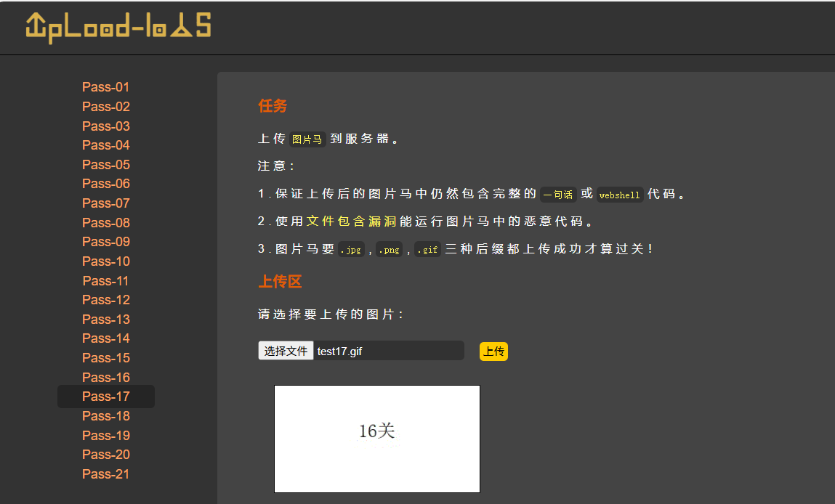This screenshot has height=504, width=835.
Task: Open Pass-15 link
Action: [x=106, y=357]
